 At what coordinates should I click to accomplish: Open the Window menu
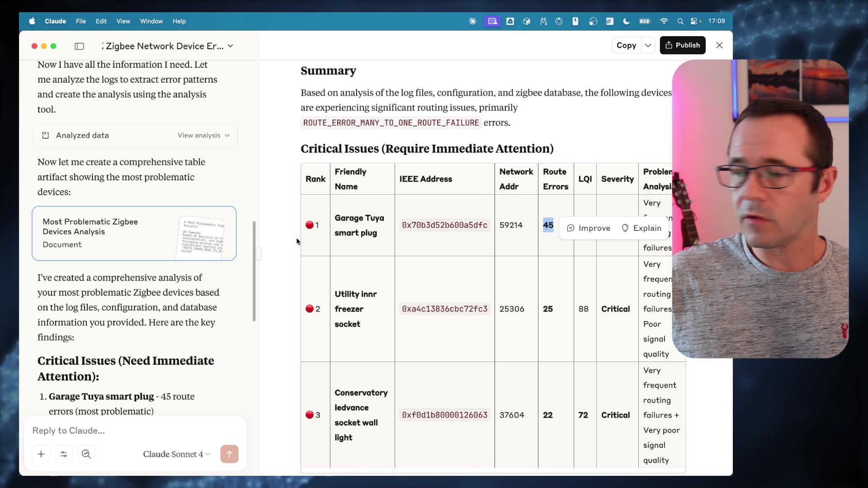pyautogui.click(x=151, y=21)
